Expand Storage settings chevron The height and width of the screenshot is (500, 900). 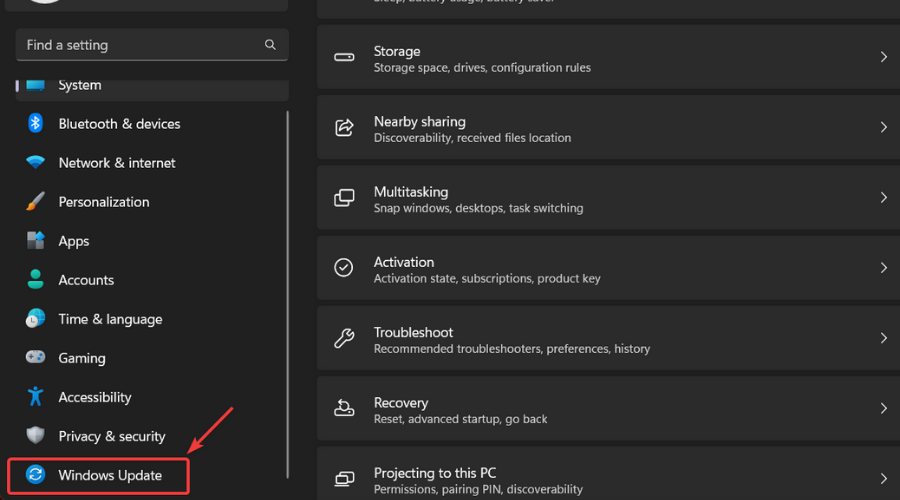884,57
